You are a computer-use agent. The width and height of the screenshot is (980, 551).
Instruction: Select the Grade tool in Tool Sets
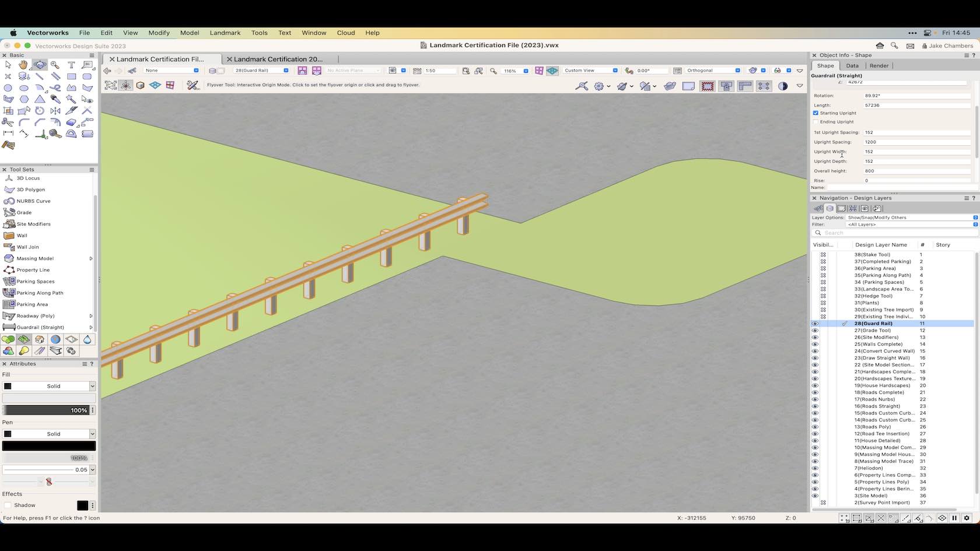(23, 212)
